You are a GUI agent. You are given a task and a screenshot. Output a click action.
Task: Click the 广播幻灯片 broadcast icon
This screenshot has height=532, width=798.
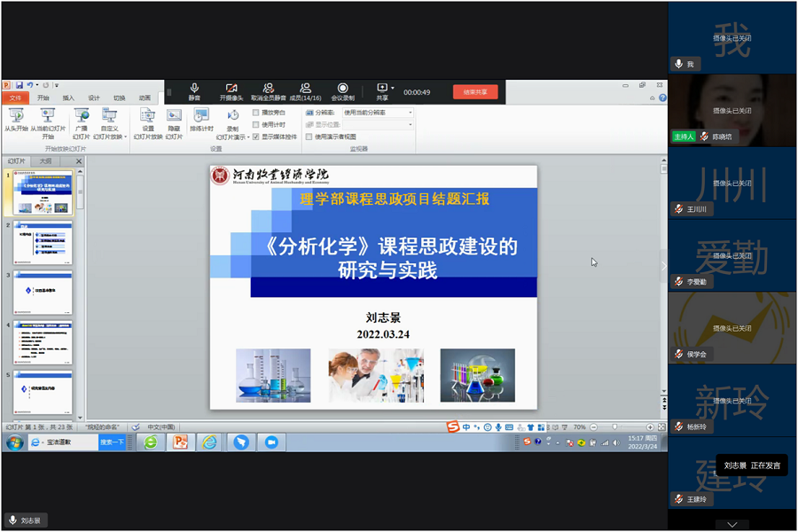[81, 116]
